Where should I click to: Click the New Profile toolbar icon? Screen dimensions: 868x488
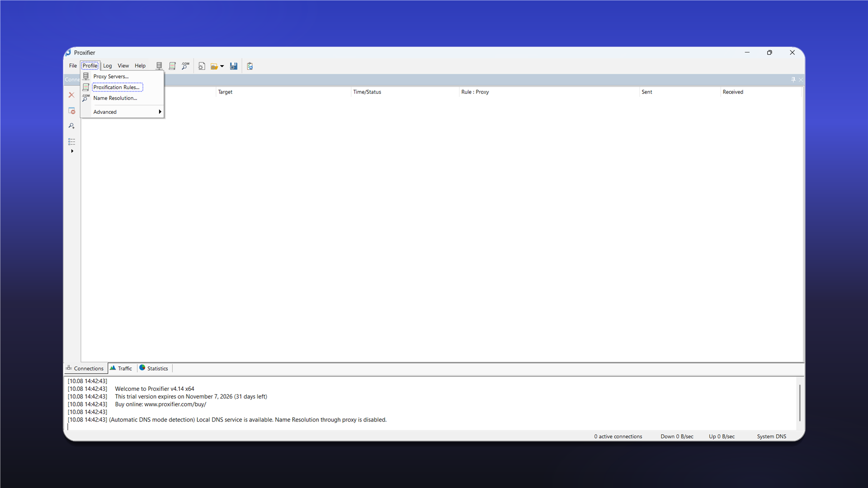click(202, 66)
